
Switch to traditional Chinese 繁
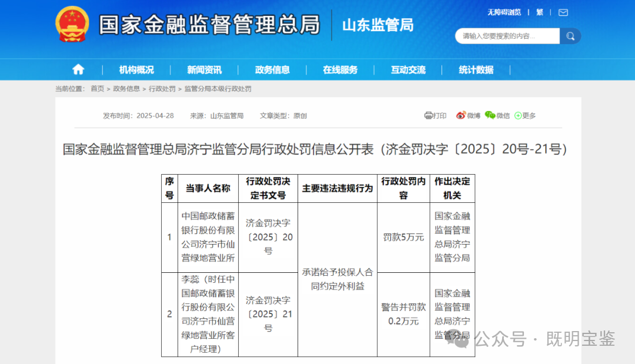pyautogui.click(x=539, y=12)
